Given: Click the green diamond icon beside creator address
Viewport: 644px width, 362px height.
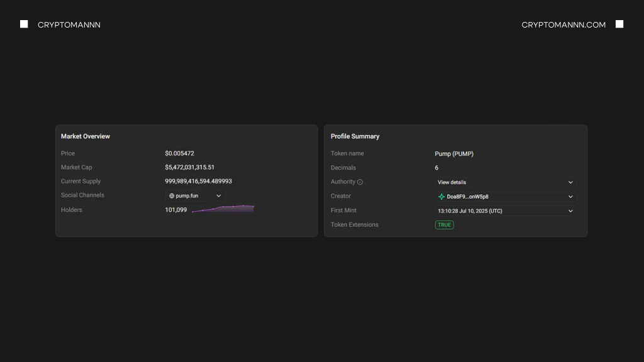Looking at the screenshot, I should (x=440, y=196).
